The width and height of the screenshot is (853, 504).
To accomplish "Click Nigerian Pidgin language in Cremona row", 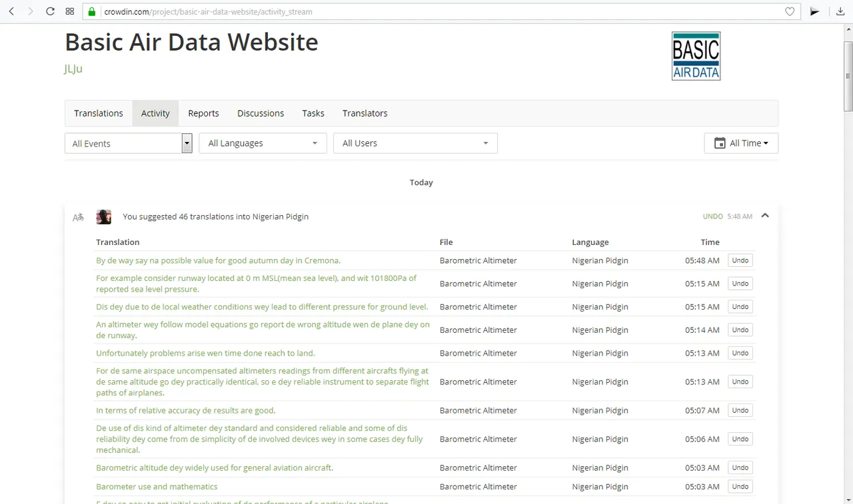I will click(600, 260).
